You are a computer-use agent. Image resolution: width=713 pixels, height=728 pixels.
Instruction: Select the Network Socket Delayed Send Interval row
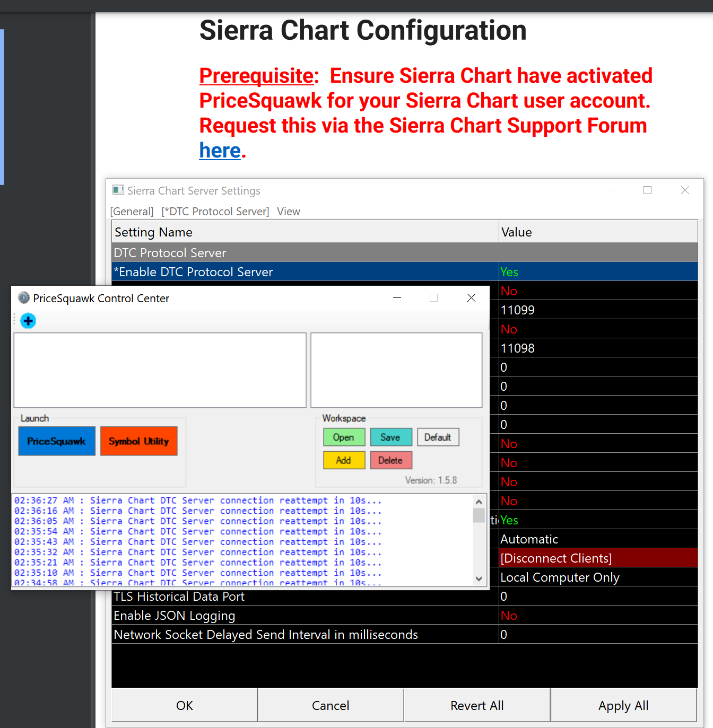tap(405, 634)
